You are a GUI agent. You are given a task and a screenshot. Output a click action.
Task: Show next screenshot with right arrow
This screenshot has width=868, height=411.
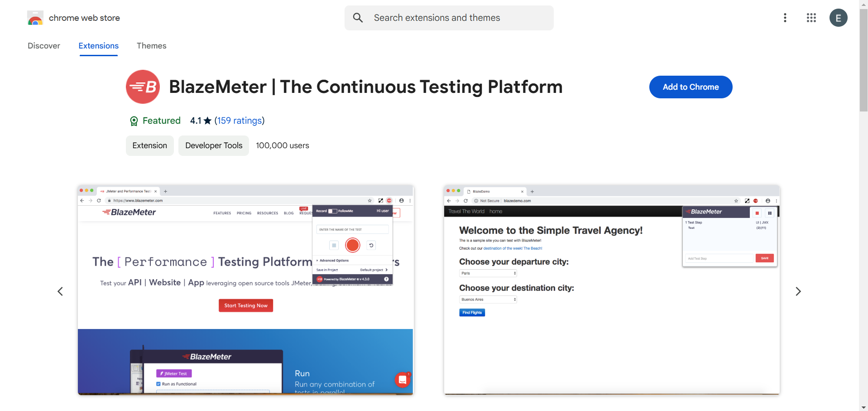click(x=798, y=291)
